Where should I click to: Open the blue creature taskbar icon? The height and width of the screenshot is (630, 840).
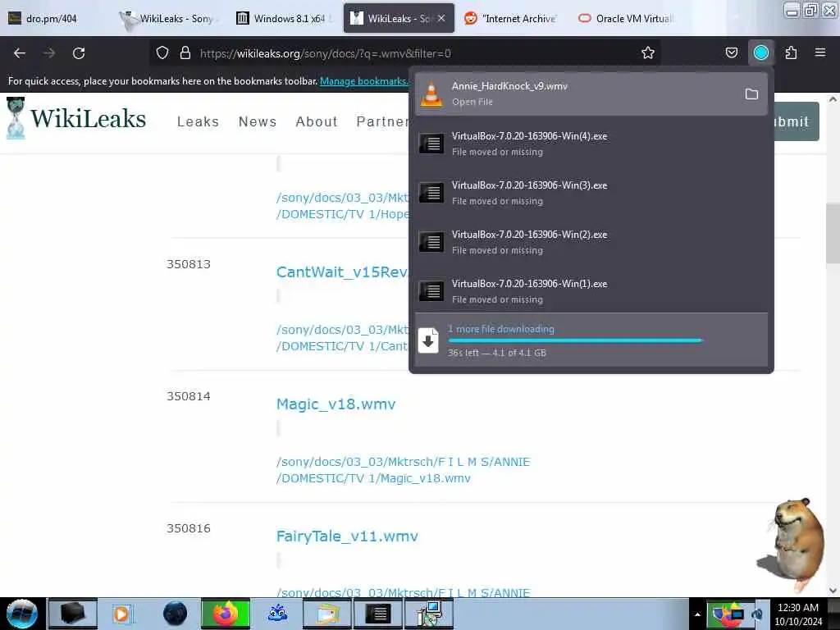point(277,614)
